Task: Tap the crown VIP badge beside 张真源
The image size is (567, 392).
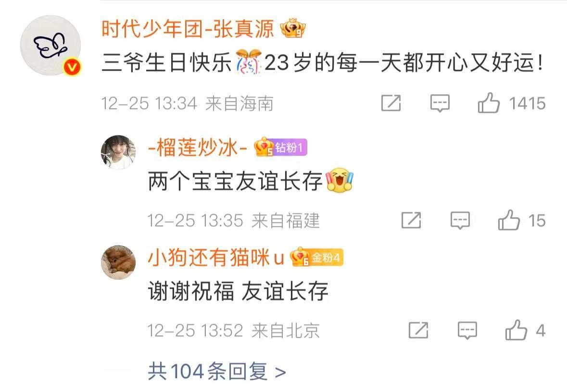Action: (x=293, y=28)
